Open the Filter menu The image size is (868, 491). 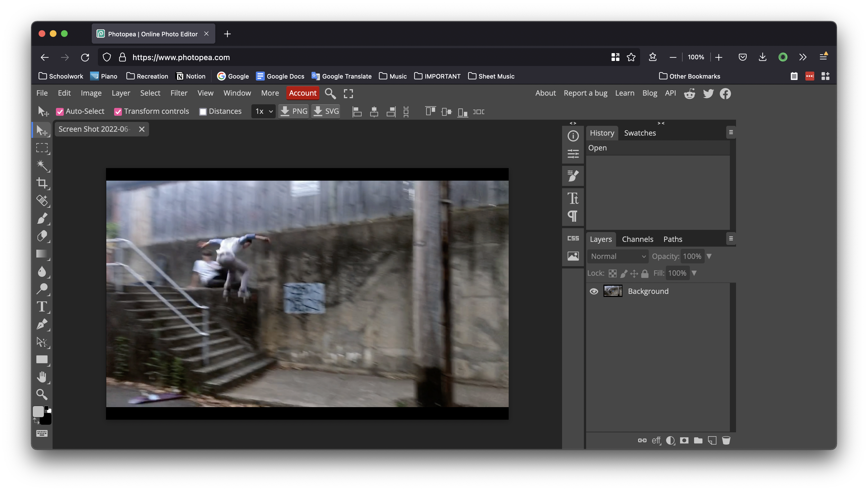(x=179, y=93)
